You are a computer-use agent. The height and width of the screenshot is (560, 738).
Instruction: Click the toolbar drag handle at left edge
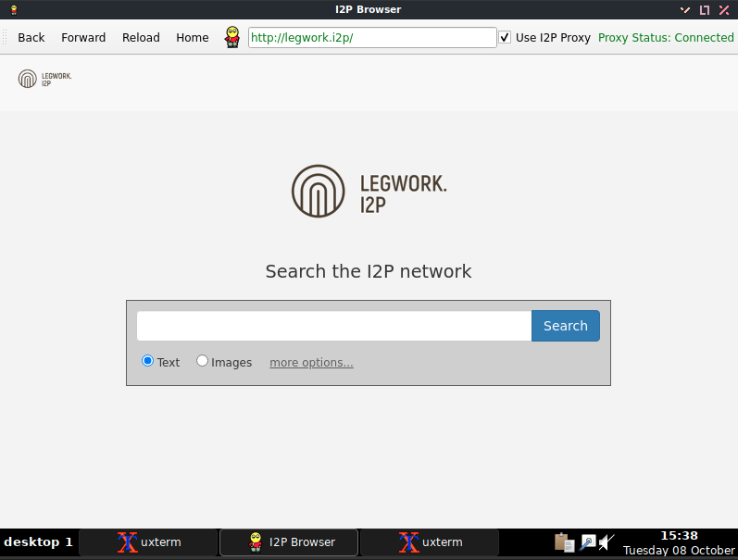pyautogui.click(x=6, y=38)
